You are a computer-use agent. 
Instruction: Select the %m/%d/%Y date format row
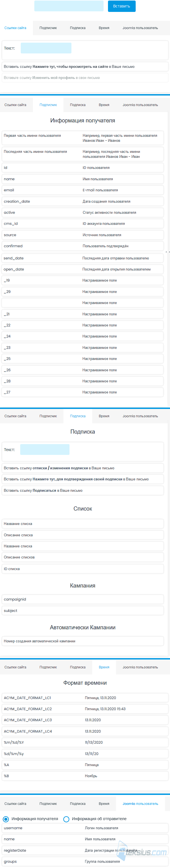pyautogui.click(x=85, y=743)
